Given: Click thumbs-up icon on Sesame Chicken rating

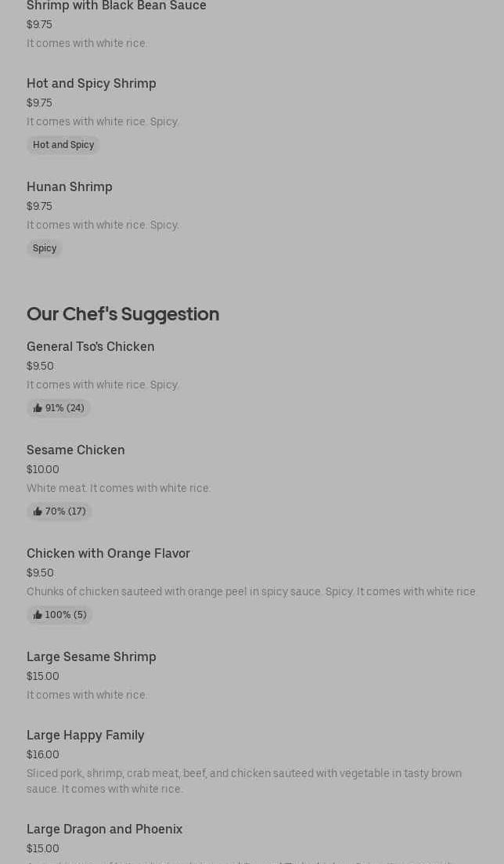Looking at the screenshot, I should point(38,512).
